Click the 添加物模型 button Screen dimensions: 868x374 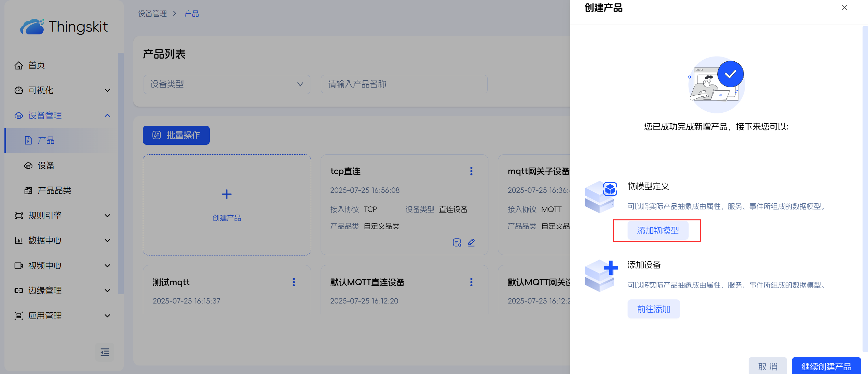click(x=658, y=231)
